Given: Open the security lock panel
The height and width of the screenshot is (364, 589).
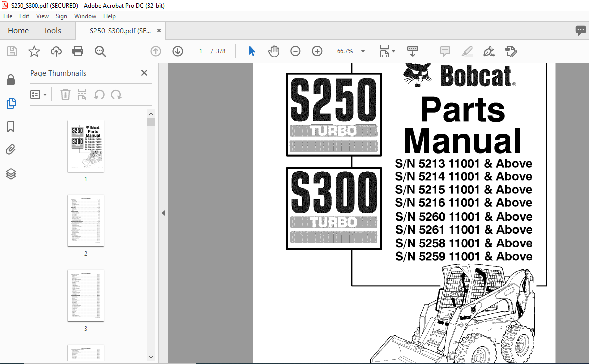Looking at the screenshot, I should point(11,80).
